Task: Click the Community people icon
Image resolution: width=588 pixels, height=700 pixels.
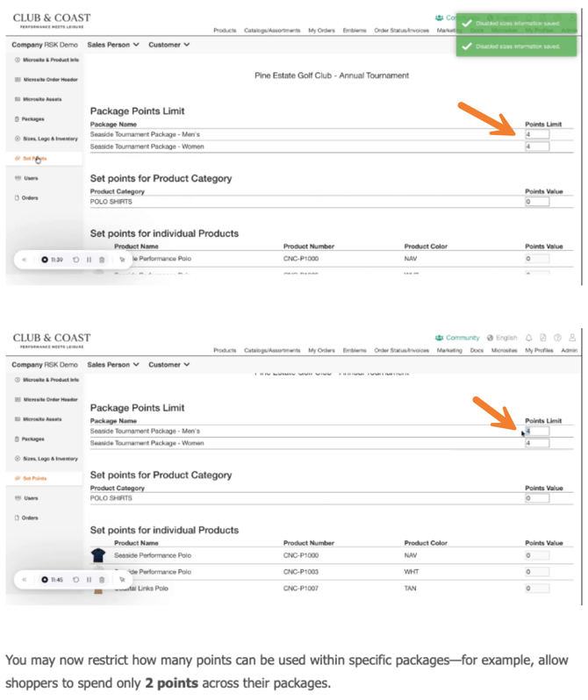Action: [439, 337]
